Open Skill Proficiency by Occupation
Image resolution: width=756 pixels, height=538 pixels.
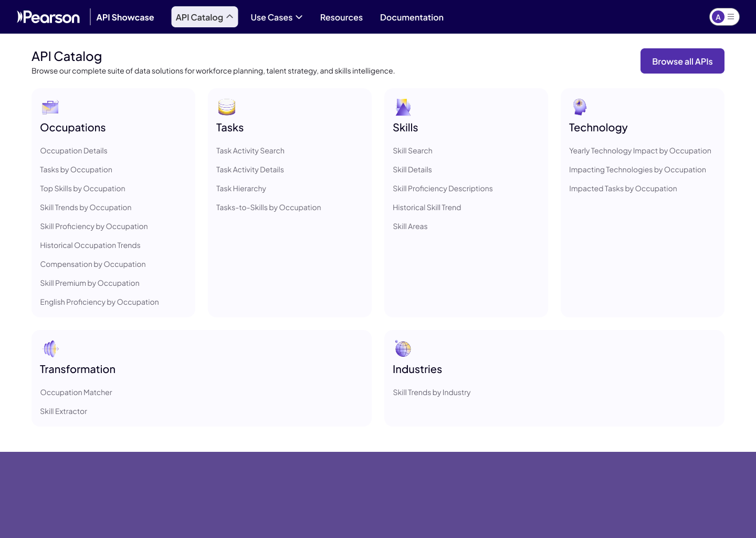coord(94,226)
